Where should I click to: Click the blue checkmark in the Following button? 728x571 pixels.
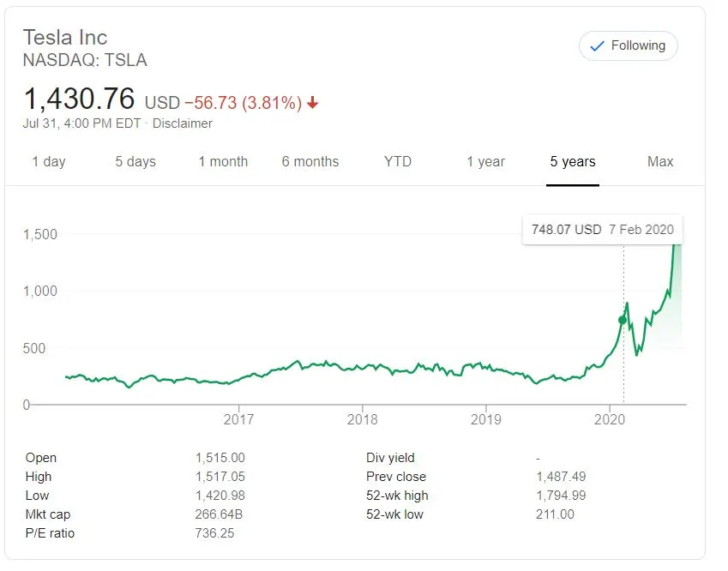coord(597,46)
